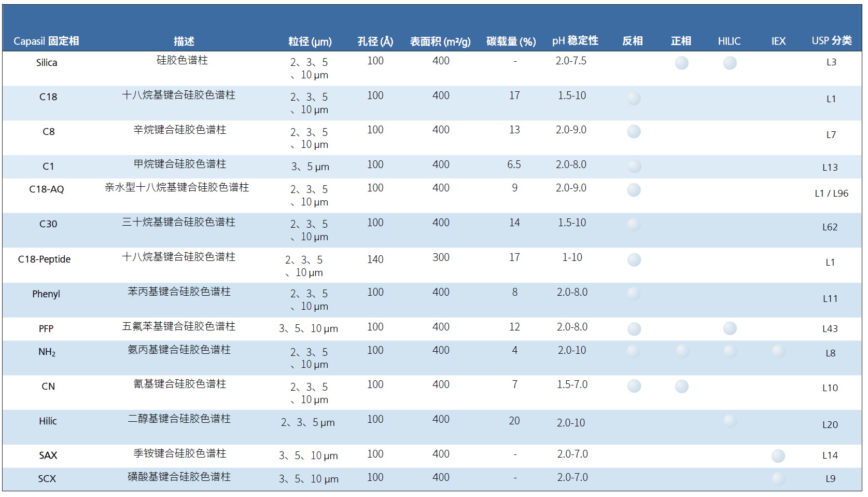868x497 pixels.
Task: Click the C18-AQ stationary phase label
Action: [47, 190]
